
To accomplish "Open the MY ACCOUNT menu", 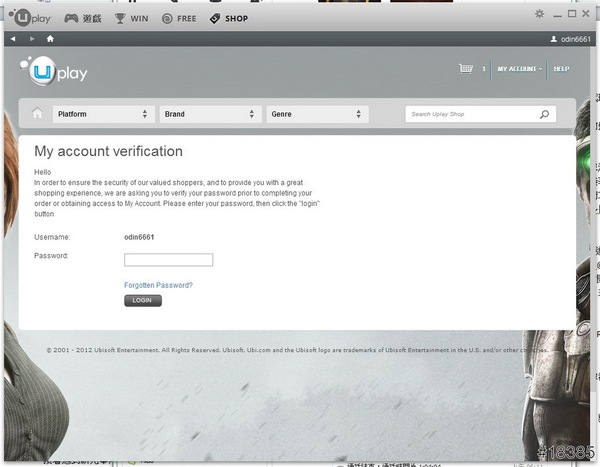I will (519, 69).
